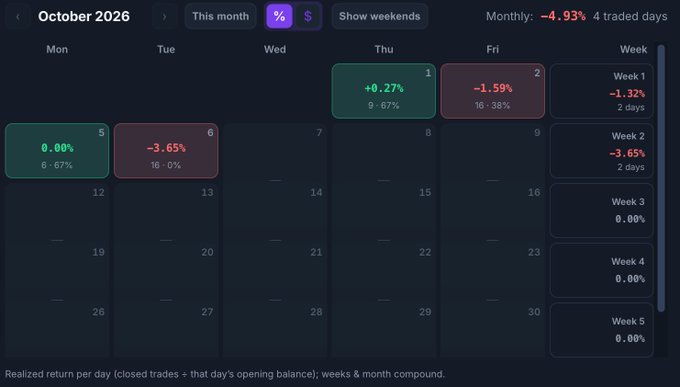Select empty day cell 20

tap(166, 270)
